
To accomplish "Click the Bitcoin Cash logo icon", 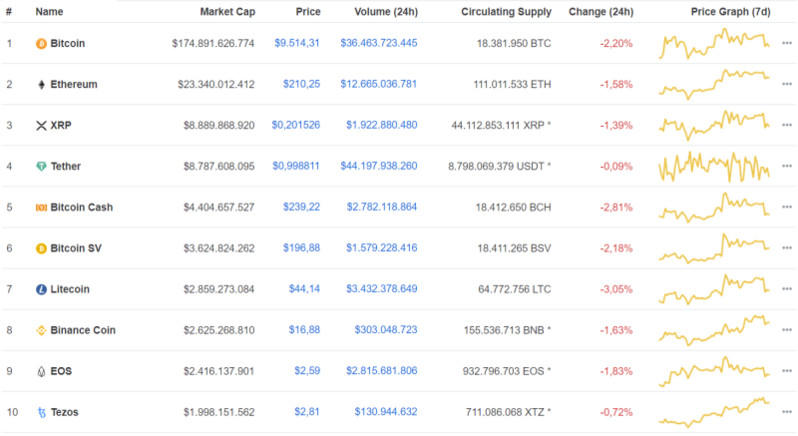I will (x=41, y=207).
